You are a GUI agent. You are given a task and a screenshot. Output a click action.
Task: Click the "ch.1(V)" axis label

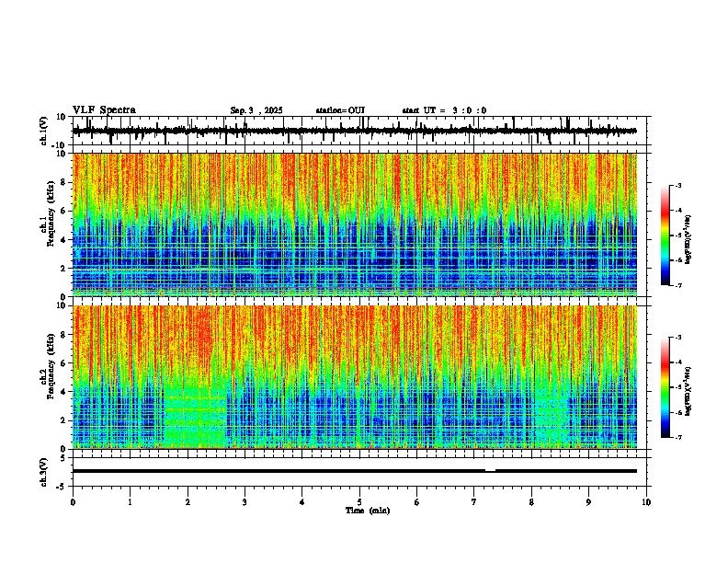pyautogui.click(x=44, y=131)
